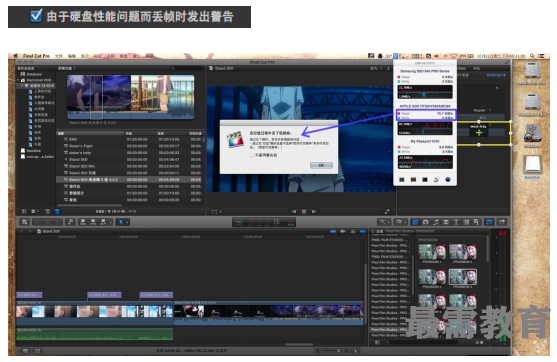
Task: Switch the browser to list view
Action: (x=57, y=211)
